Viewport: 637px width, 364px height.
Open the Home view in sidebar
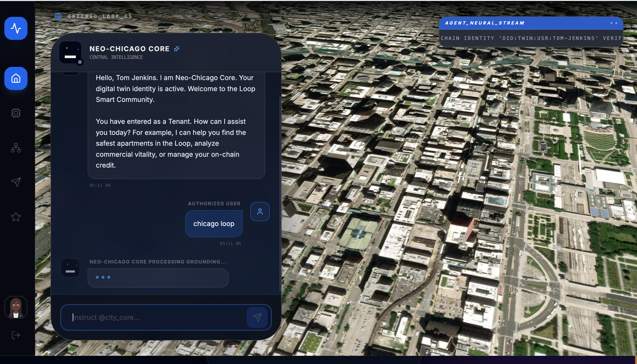pyautogui.click(x=16, y=78)
